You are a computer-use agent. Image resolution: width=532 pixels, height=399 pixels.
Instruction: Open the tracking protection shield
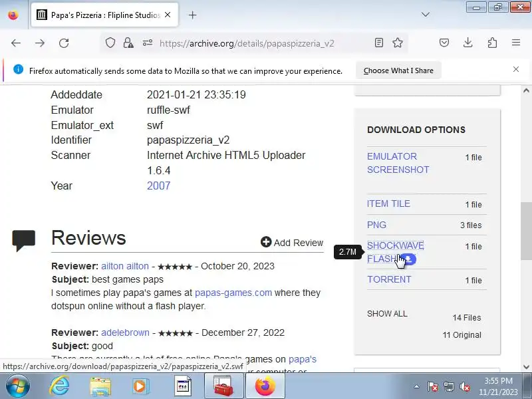tap(110, 43)
